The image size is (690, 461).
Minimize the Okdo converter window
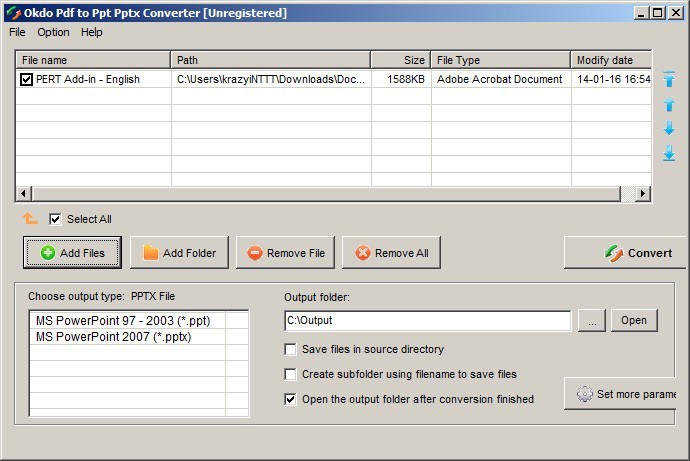click(641, 13)
